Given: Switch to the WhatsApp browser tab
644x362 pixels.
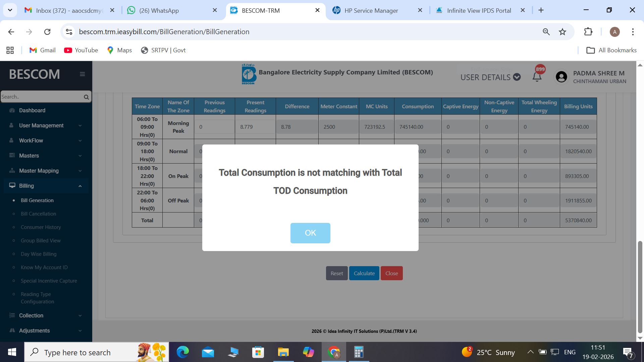Looking at the screenshot, I should coord(159,10).
